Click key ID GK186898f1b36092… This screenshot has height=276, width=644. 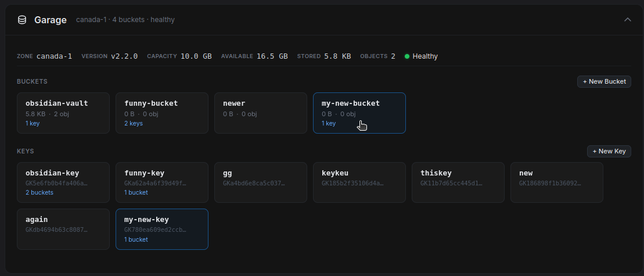(550, 183)
